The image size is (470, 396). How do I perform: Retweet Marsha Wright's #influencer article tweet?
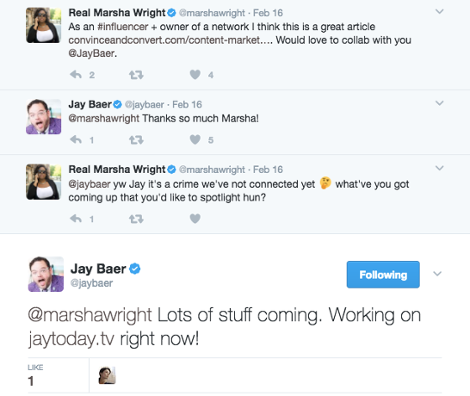[x=136, y=75]
